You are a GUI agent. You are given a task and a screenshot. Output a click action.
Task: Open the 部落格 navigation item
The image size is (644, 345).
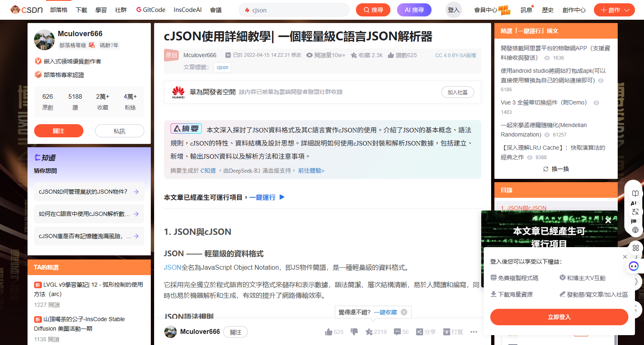click(59, 10)
